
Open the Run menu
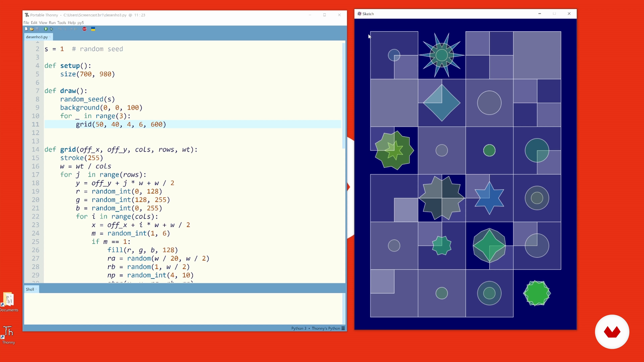tap(52, 22)
